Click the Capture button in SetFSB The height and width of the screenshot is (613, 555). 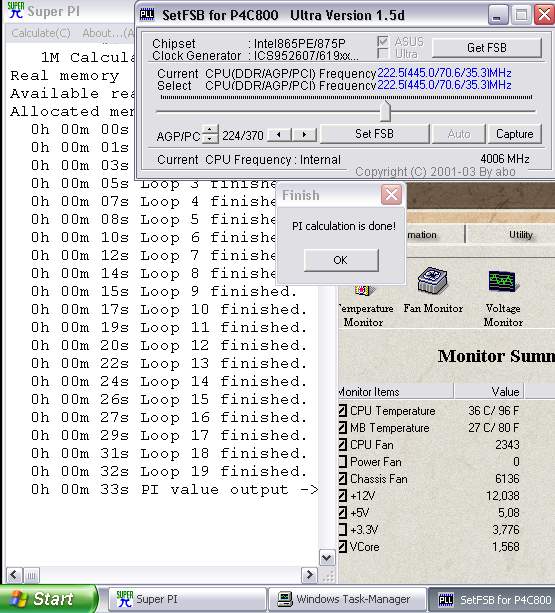pos(515,134)
